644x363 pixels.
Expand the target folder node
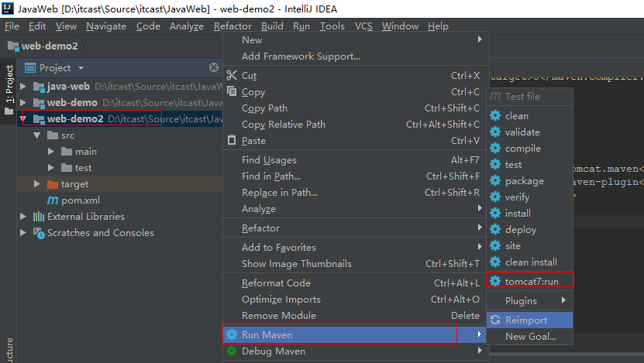[36, 184]
